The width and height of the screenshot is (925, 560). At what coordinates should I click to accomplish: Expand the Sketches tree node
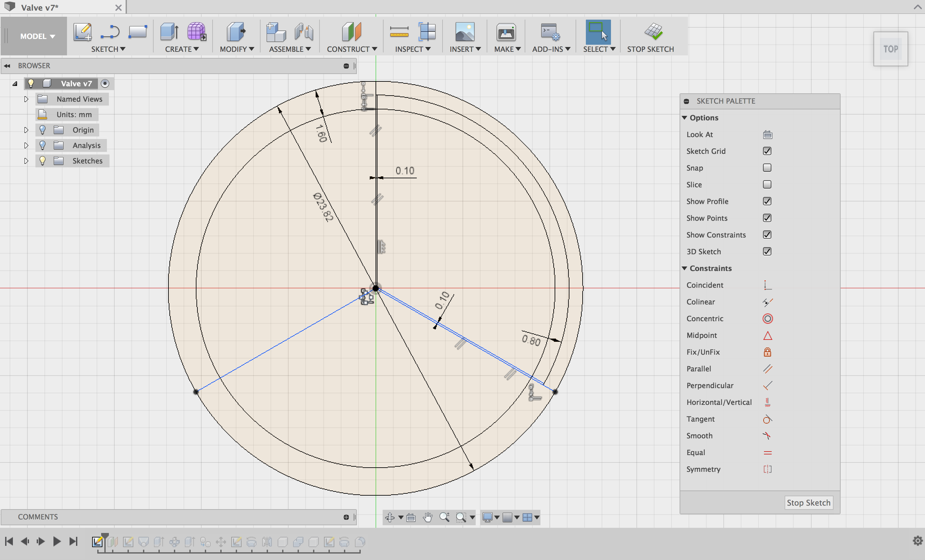click(x=26, y=161)
